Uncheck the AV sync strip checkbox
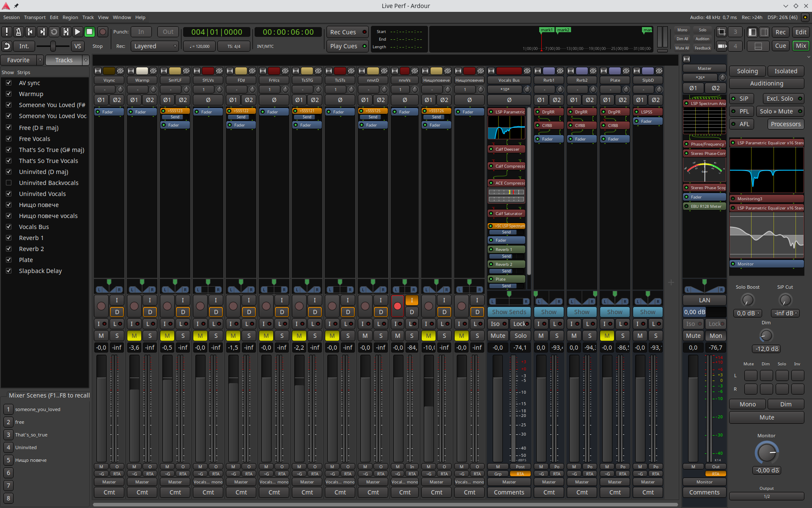 (8, 83)
